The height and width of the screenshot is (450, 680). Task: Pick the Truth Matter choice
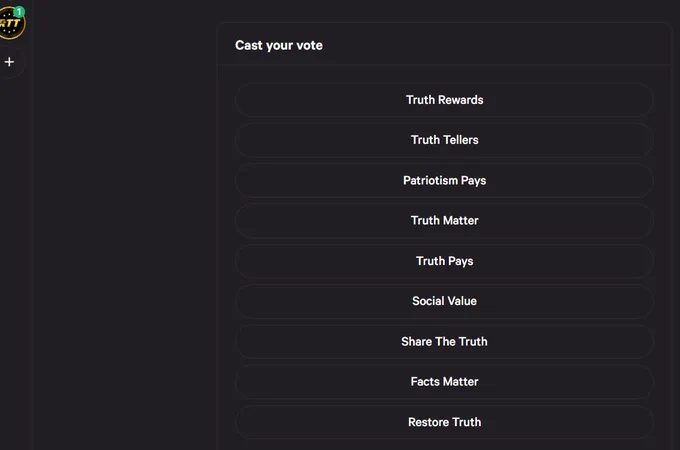coord(444,221)
